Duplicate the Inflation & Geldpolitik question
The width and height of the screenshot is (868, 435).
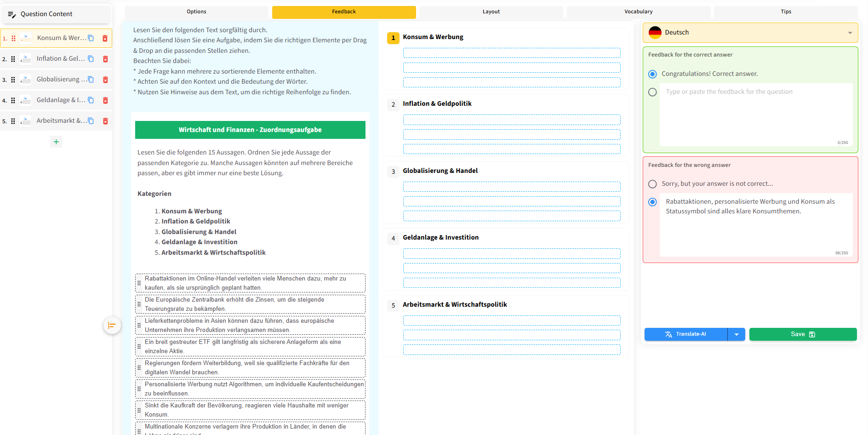(91, 59)
